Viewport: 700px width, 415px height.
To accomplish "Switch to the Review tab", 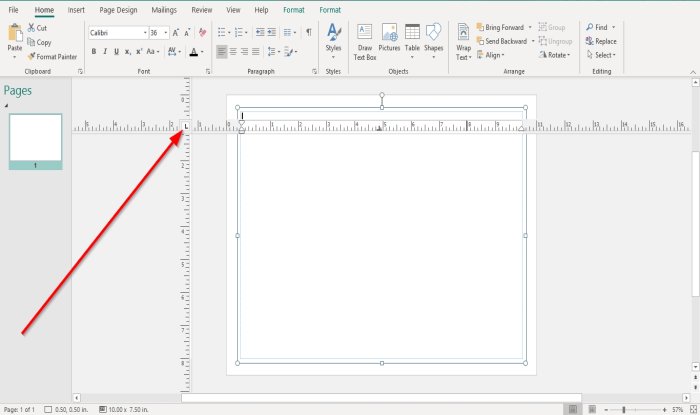I will coord(202,10).
